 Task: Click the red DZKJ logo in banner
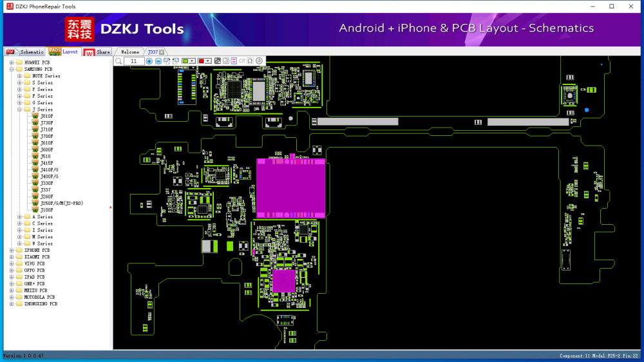tap(79, 29)
